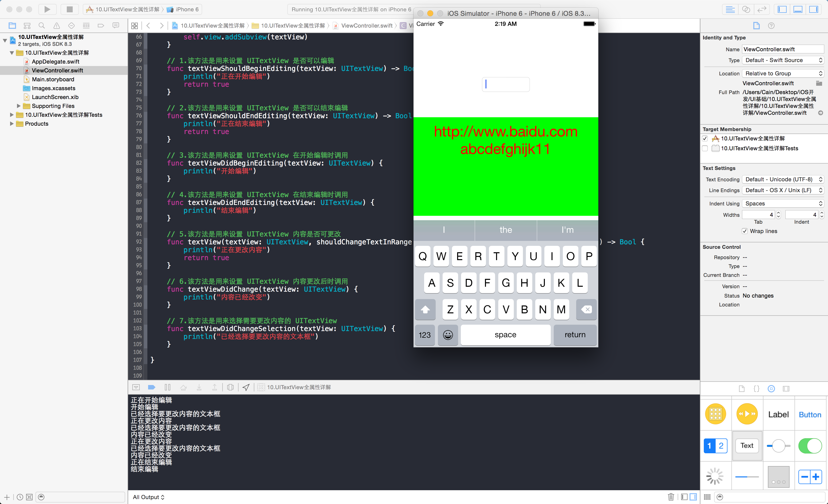The height and width of the screenshot is (504, 828).
Task: Click the Run (play) button in Xcode toolbar
Action: [x=47, y=9]
